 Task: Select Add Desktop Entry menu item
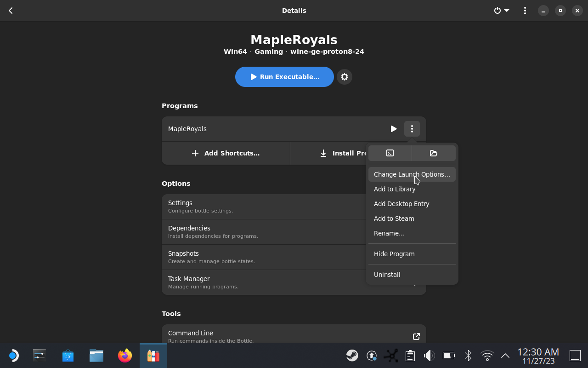click(x=412, y=204)
